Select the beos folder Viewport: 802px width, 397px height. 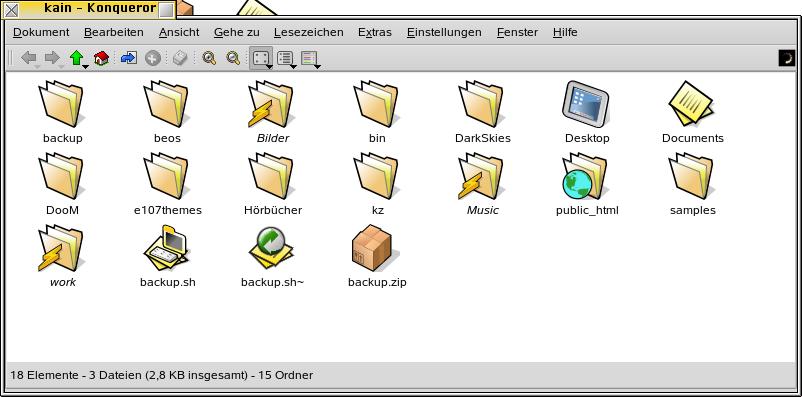point(167,113)
